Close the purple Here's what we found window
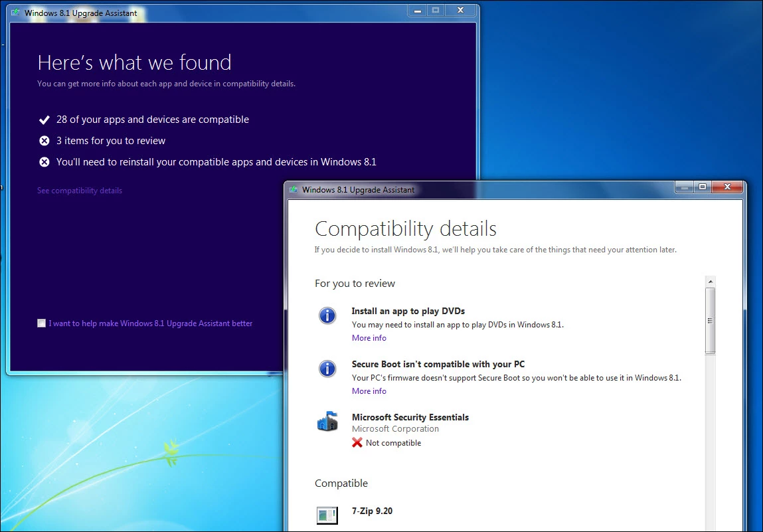Viewport: 763px width, 532px height. click(x=460, y=10)
